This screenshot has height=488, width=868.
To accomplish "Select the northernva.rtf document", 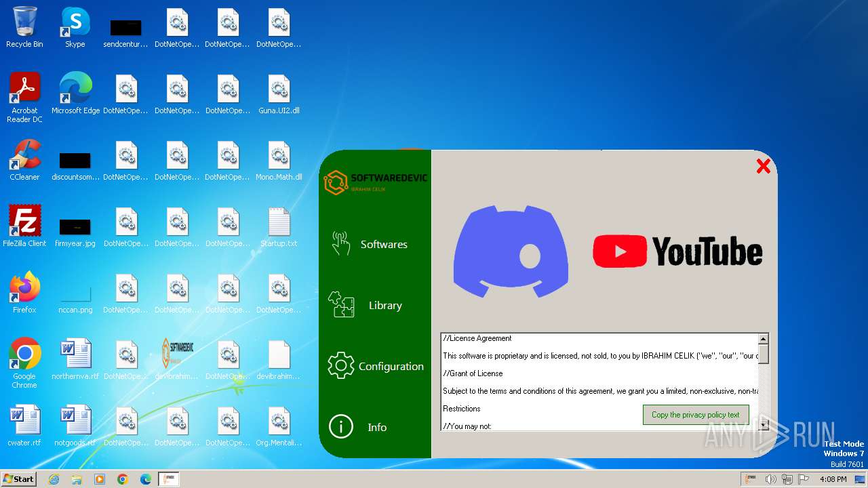I will 75,360.
